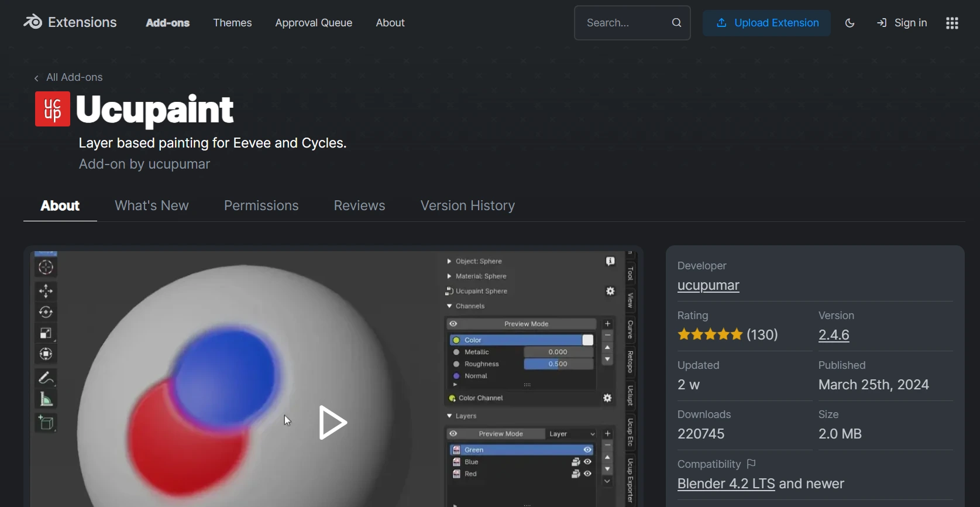Click the Upload Extension button

tap(766, 23)
